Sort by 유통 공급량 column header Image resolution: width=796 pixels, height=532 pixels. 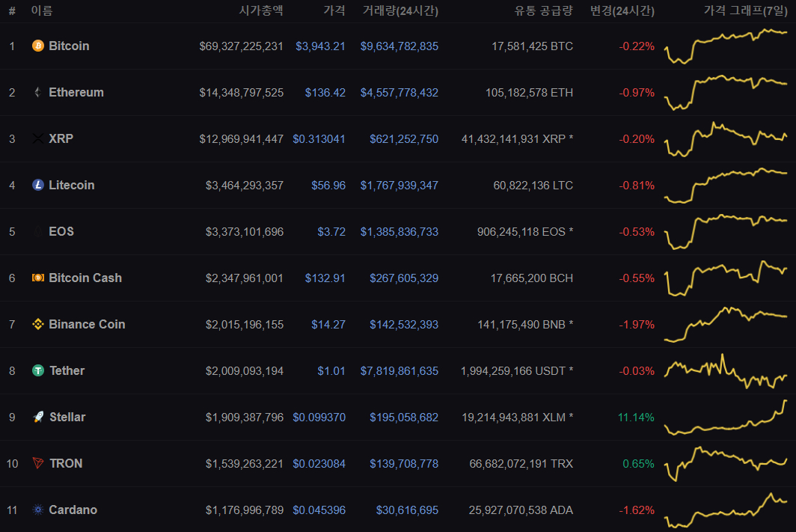544,10
